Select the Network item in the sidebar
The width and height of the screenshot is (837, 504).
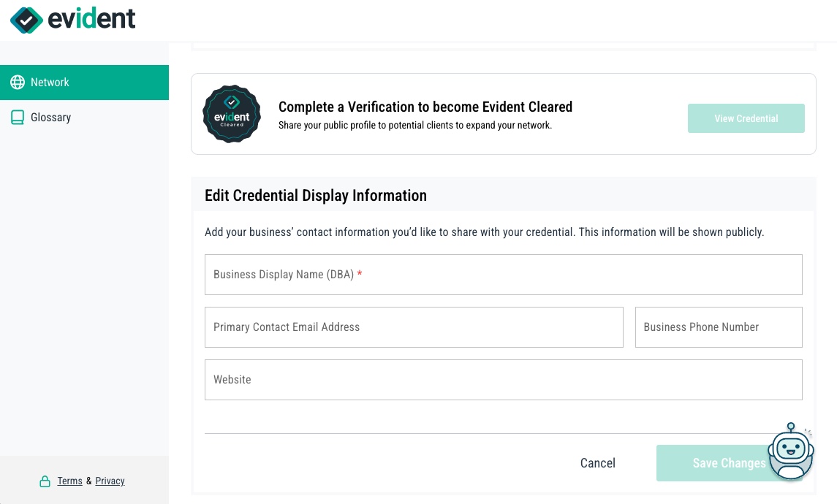coord(50,82)
